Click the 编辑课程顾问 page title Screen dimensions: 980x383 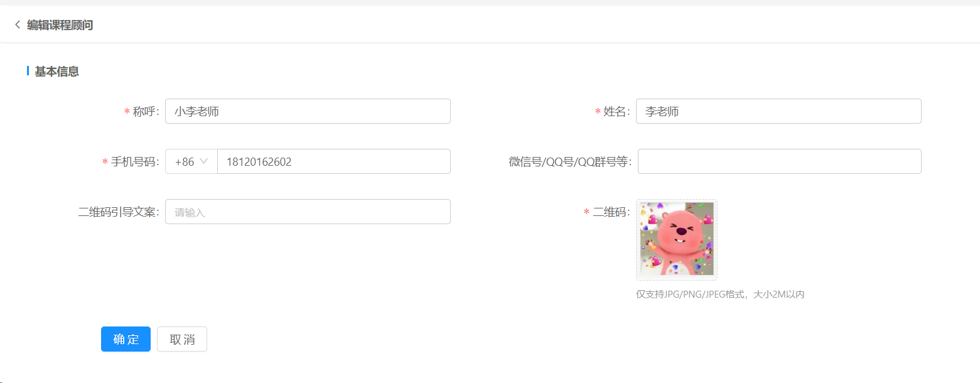click(60, 25)
